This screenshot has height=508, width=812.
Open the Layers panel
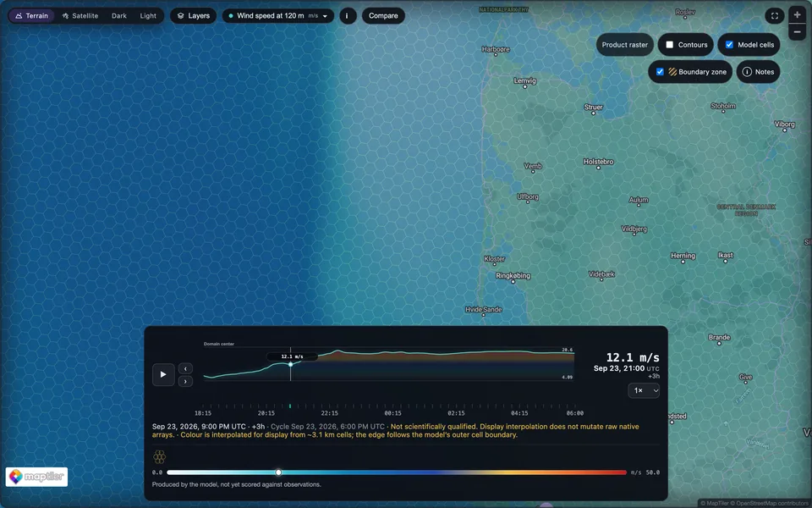pyautogui.click(x=193, y=15)
